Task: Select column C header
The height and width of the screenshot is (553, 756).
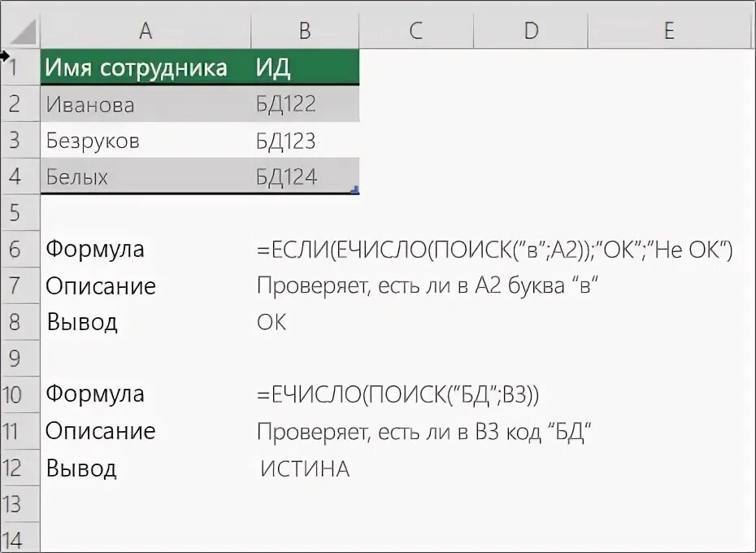Action: [x=416, y=31]
